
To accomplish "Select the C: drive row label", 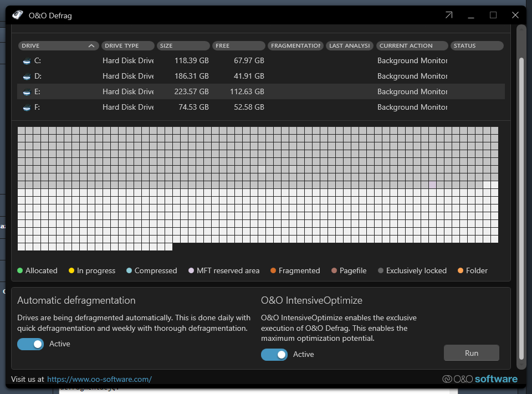I will [37, 61].
